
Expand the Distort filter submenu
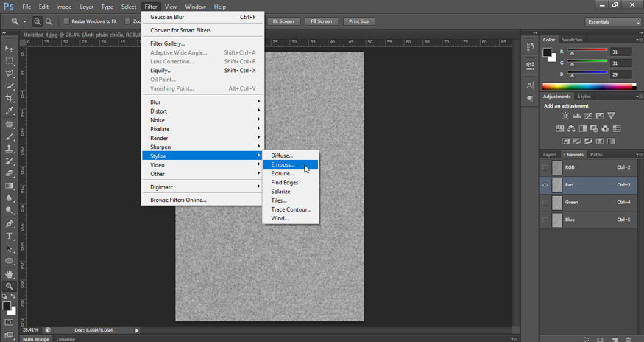[x=202, y=111]
